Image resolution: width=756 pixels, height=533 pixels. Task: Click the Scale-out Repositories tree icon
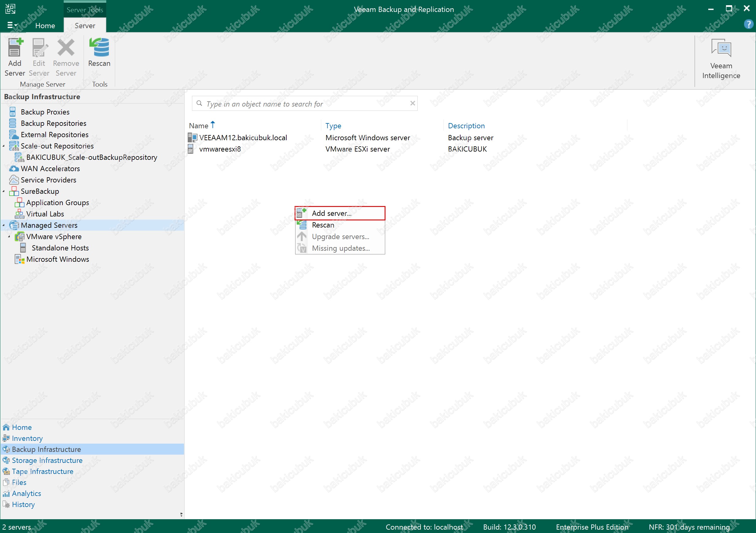click(13, 146)
